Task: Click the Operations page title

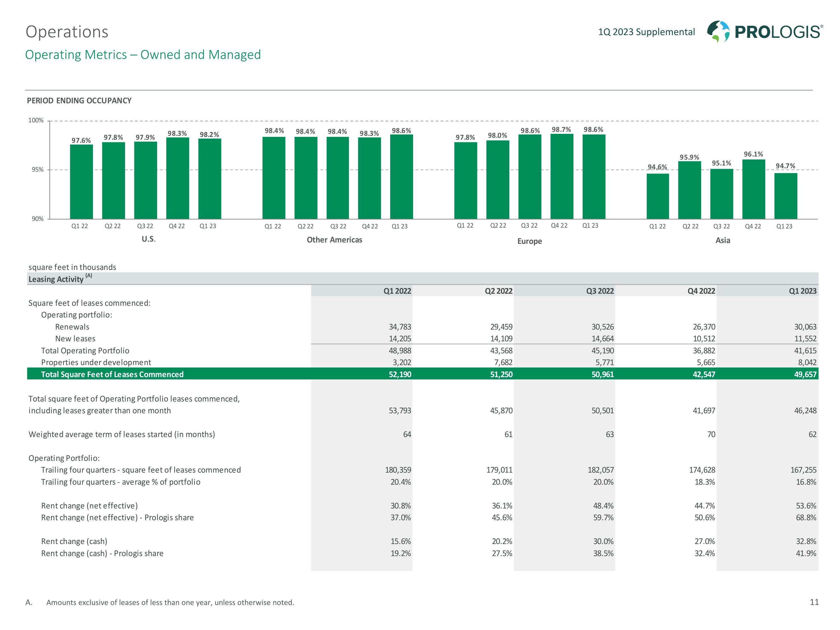Action: tap(67, 32)
